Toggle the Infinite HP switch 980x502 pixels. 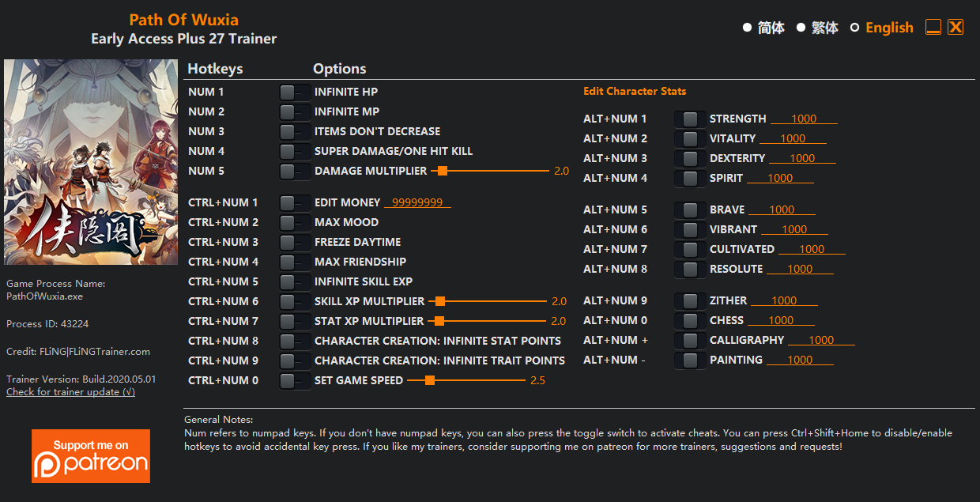coord(295,92)
